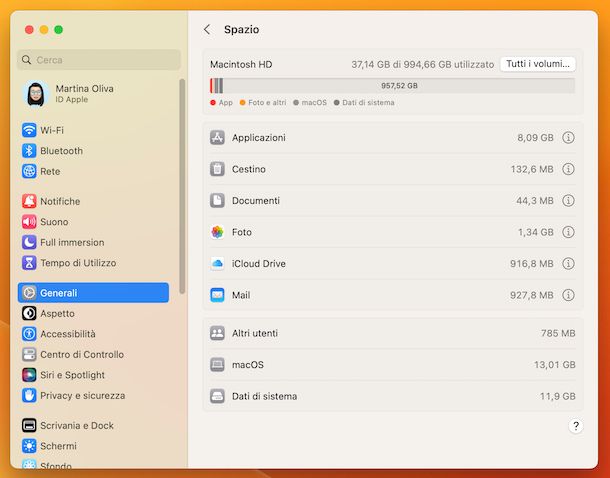Open Suono settings in sidebar
Viewport: 610px width, 478px height.
click(93, 222)
